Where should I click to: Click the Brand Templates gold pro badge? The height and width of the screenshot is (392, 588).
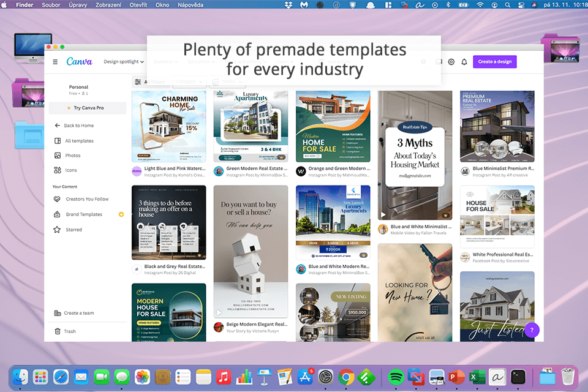[121, 214]
